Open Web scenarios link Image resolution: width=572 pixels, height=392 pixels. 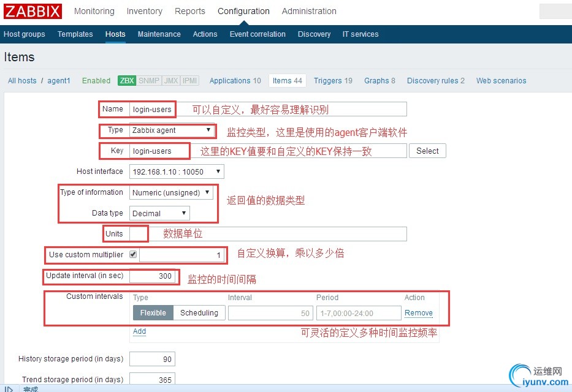click(x=501, y=80)
